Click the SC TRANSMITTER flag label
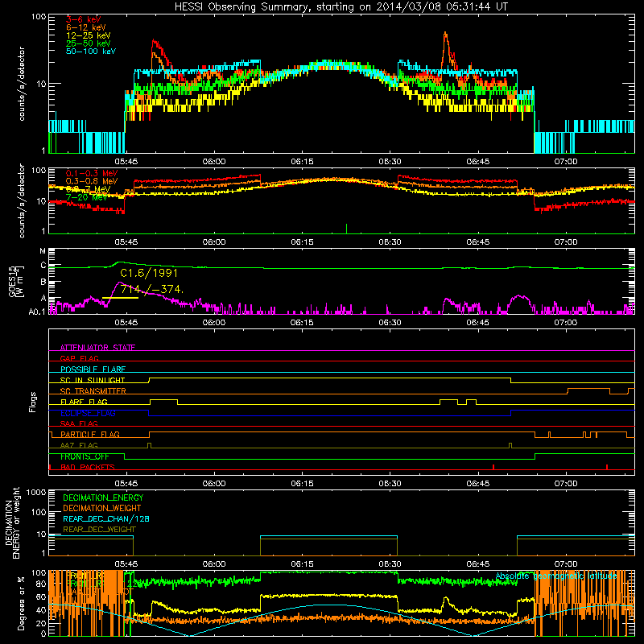This screenshot has width=644, height=644. click(93, 391)
